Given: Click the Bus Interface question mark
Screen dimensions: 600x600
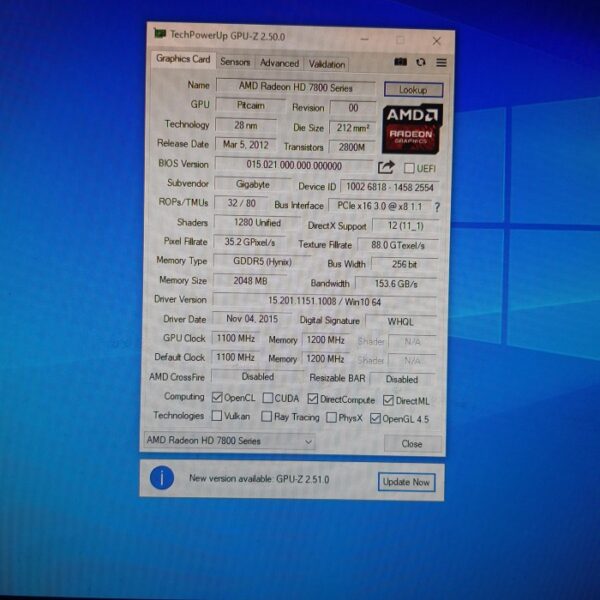Looking at the screenshot, I should [x=437, y=207].
